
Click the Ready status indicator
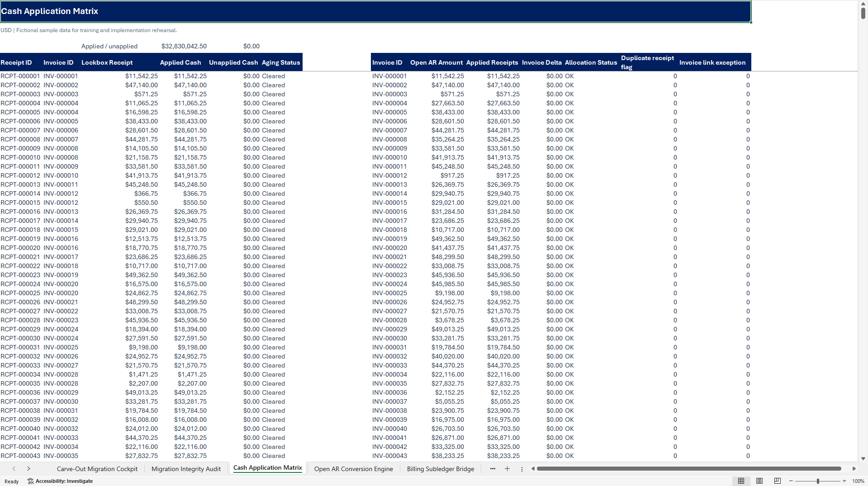coord(11,481)
